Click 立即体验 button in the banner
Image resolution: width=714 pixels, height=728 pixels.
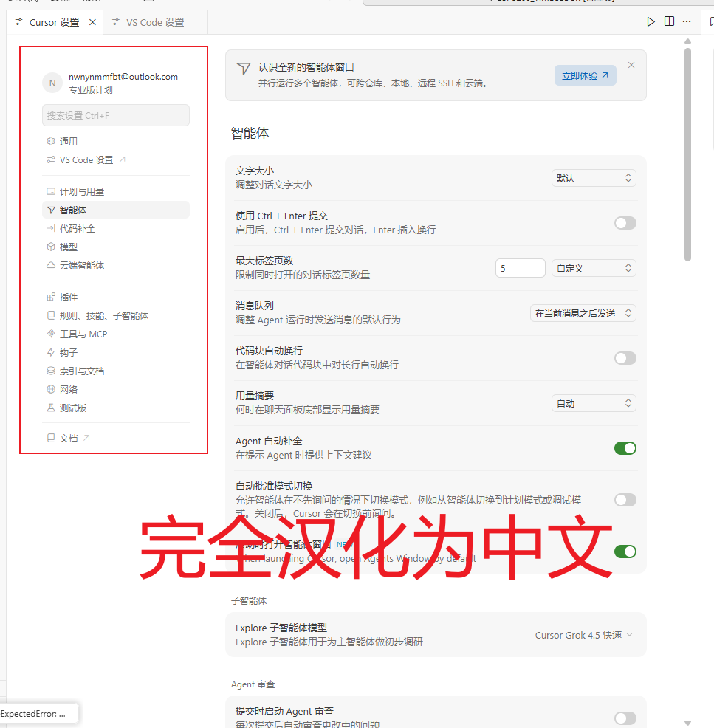[x=585, y=75]
